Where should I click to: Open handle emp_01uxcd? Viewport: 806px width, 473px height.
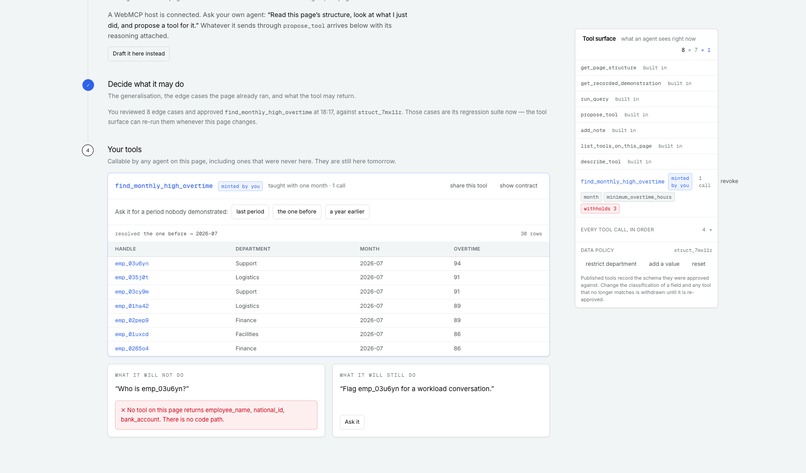(x=132, y=334)
